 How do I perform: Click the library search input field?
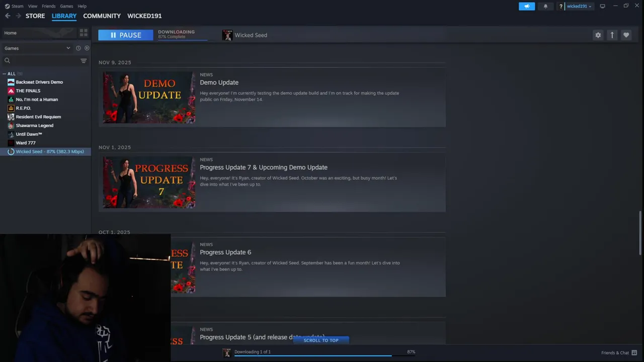pos(45,61)
